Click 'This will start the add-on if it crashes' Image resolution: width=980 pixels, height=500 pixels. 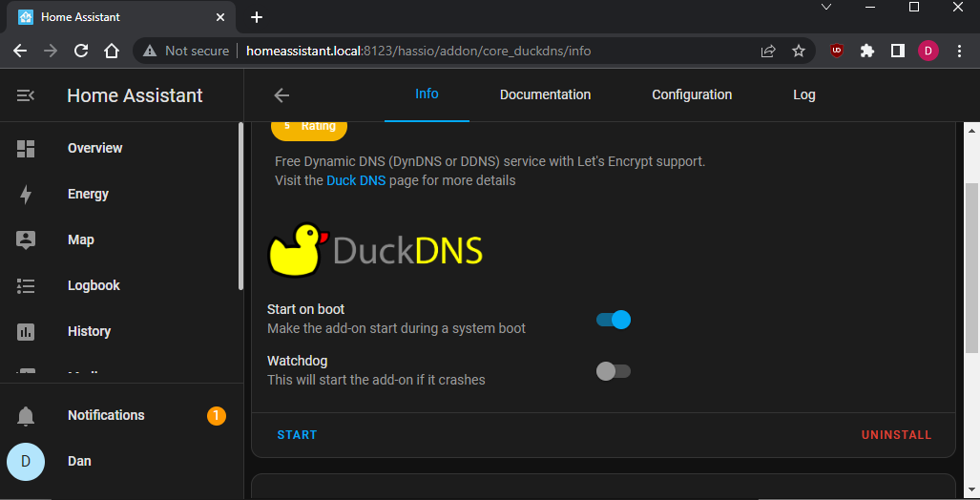tap(376, 380)
